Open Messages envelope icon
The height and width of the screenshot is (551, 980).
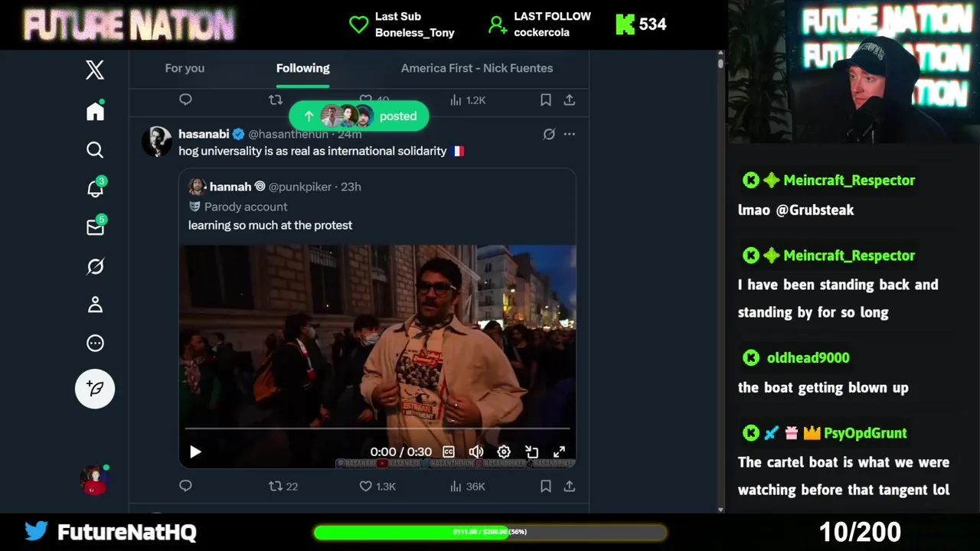(95, 227)
